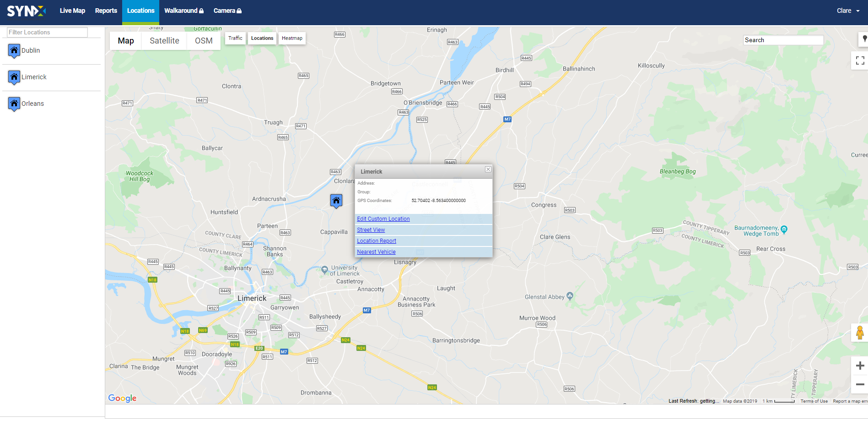Click the map Search box
Image resolution: width=868 pixels, height=421 pixels.
pos(783,40)
